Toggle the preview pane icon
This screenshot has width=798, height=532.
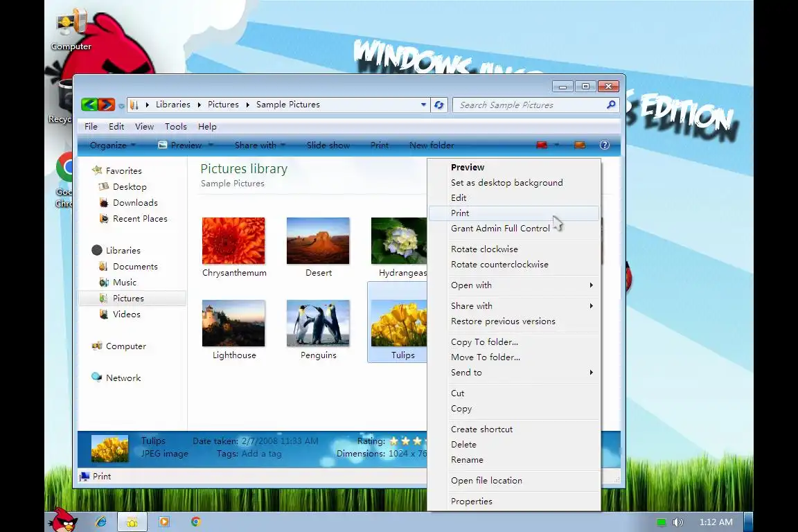[x=580, y=145]
